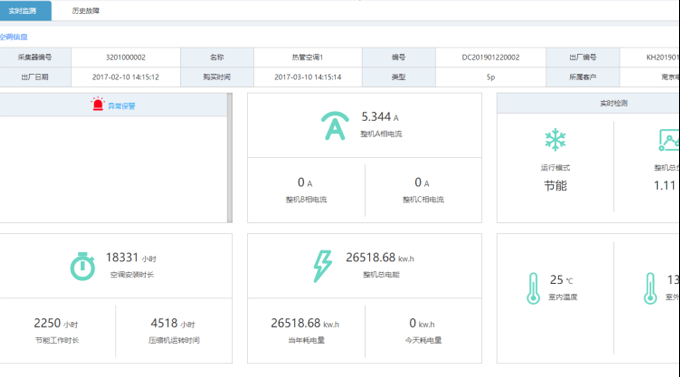Click the chart icon beside run mode

click(x=669, y=140)
